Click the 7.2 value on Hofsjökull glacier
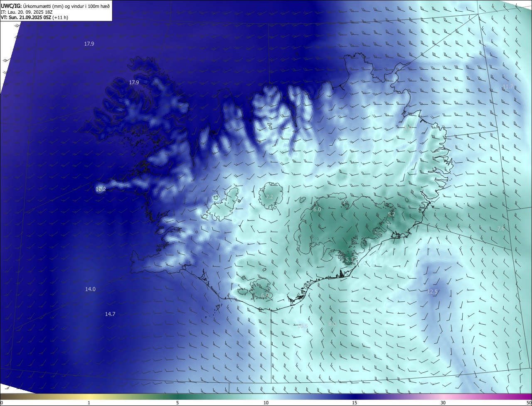This screenshot has width=532, height=406. pyautogui.click(x=269, y=197)
